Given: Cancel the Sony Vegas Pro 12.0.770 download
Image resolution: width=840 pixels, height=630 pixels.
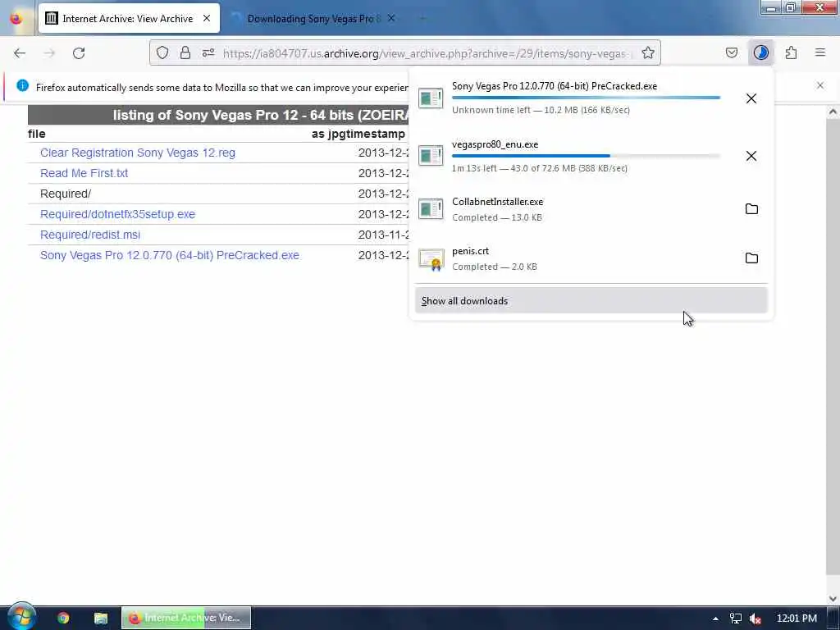Looking at the screenshot, I should coord(751,98).
